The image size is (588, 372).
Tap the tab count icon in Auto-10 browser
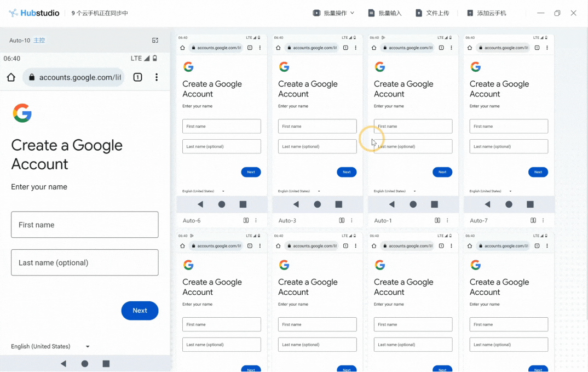coord(137,77)
